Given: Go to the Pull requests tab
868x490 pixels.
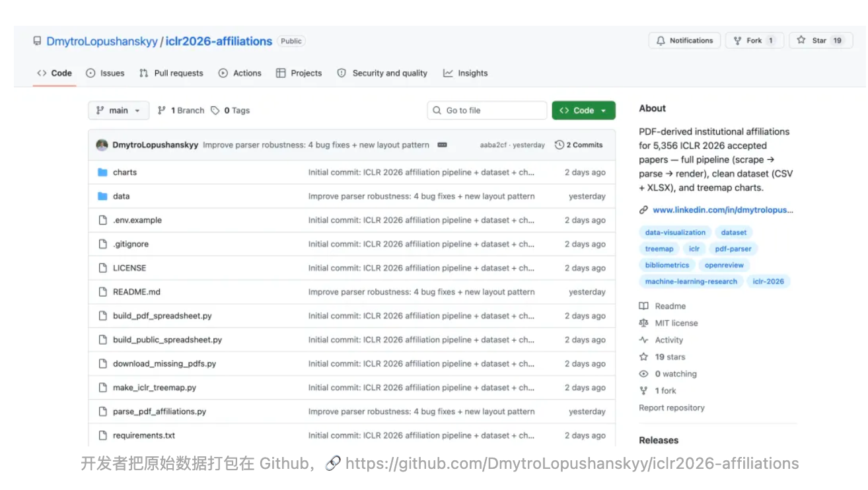Looking at the screenshot, I should 171,73.
